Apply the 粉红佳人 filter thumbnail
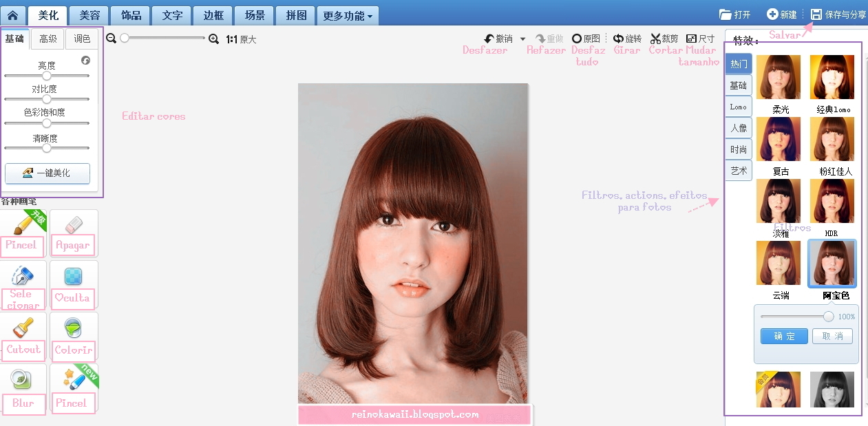Image resolution: width=868 pixels, height=426 pixels. (832, 139)
